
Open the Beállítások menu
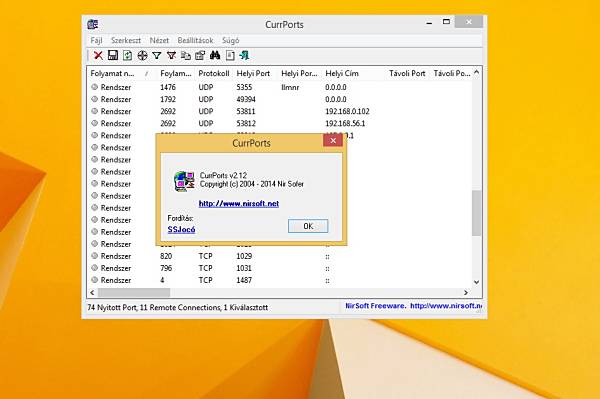coord(195,41)
